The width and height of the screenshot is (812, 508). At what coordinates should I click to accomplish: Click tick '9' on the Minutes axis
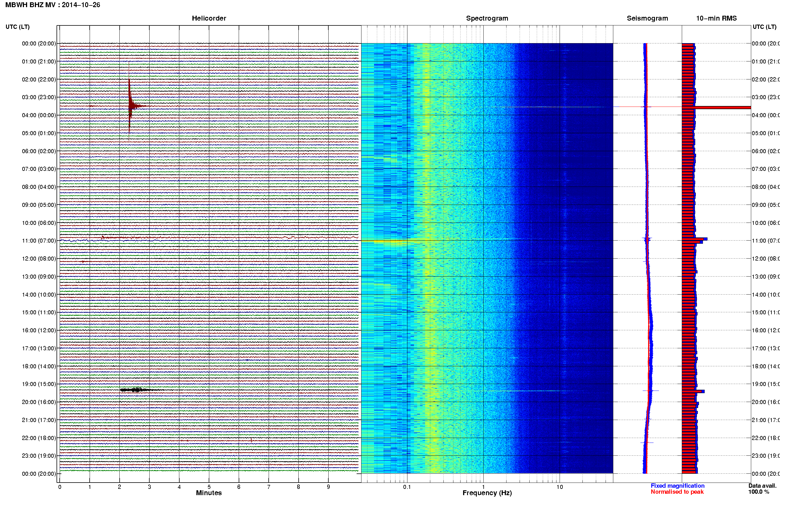click(x=328, y=487)
